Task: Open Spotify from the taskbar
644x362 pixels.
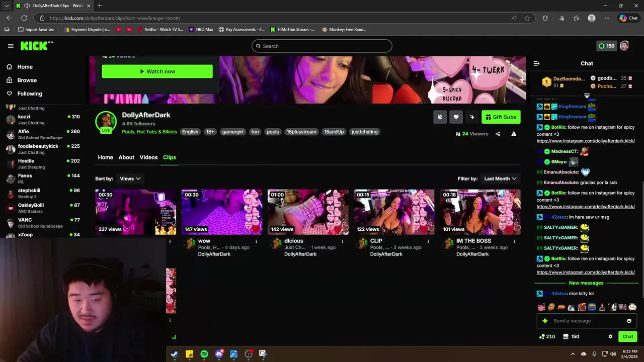Action: (x=204, y=354)
